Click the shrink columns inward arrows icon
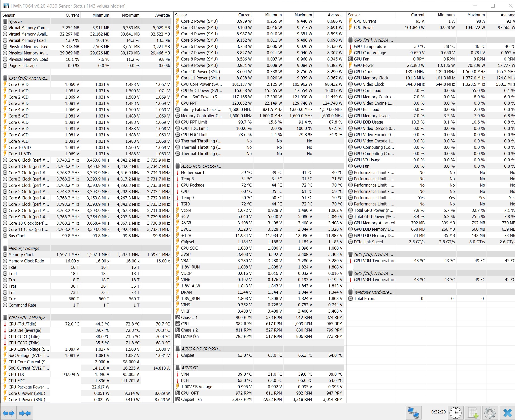 25,413
